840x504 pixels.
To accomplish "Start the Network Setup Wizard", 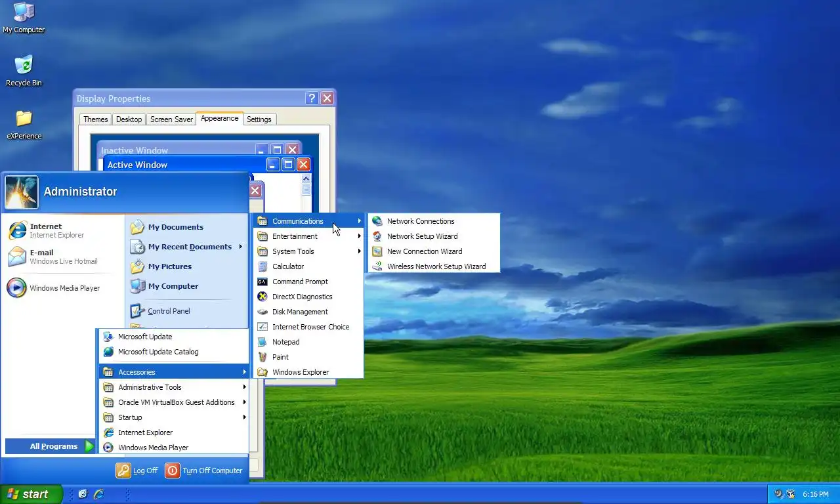I will pos(434,236).
